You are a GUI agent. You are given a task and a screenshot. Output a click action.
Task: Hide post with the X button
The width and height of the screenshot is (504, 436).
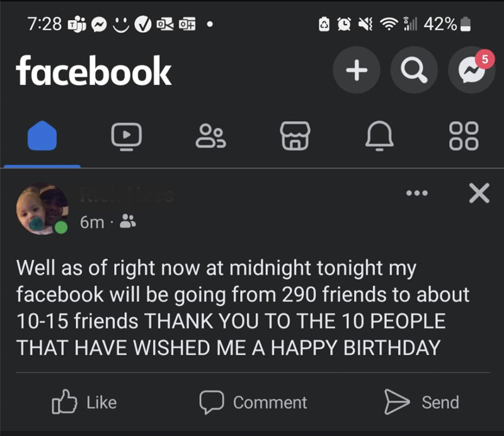(x=479, y=193)
